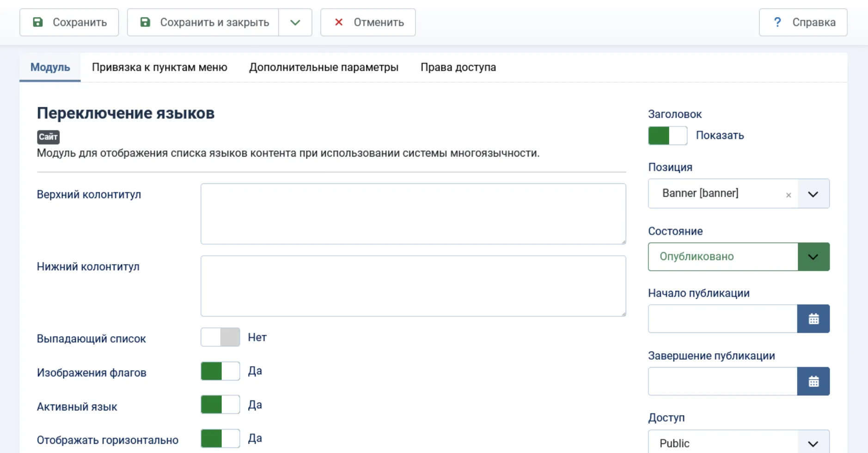
Task: Open the Дополнительные параметры tab
Action: (324, 67)
